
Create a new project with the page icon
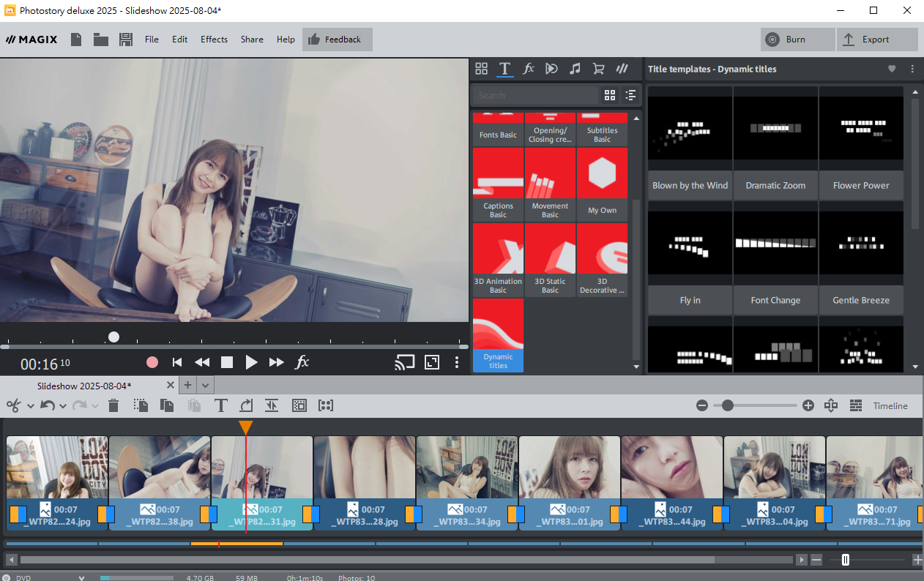point(75,40)
